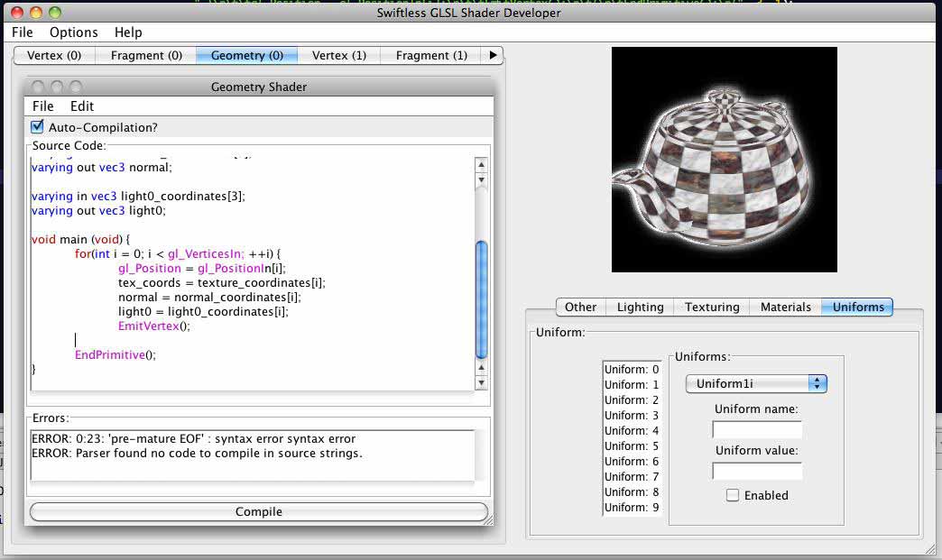Open the Geometry Shader File menu
This screenshot has width=942, height=560.
[x=42, y=106]
